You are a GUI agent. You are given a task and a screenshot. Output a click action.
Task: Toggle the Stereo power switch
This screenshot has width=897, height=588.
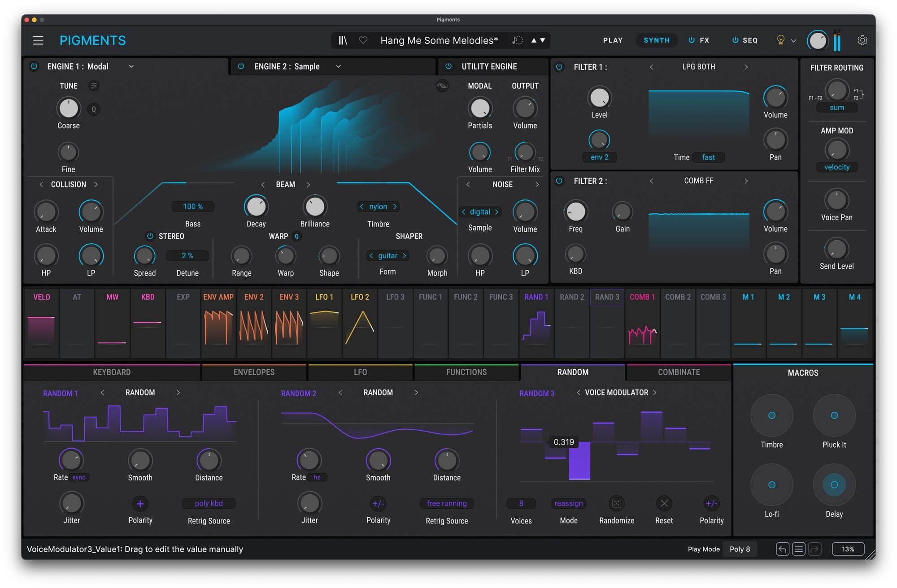pyautogui.click(x=150, y=236)
